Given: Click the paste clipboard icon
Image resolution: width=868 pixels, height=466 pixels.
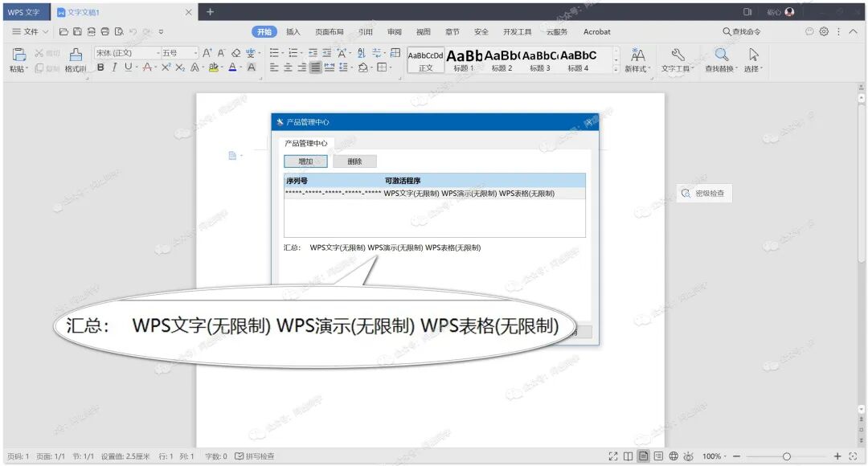Looking at the screenshot, I should click(x=18, y=55).
